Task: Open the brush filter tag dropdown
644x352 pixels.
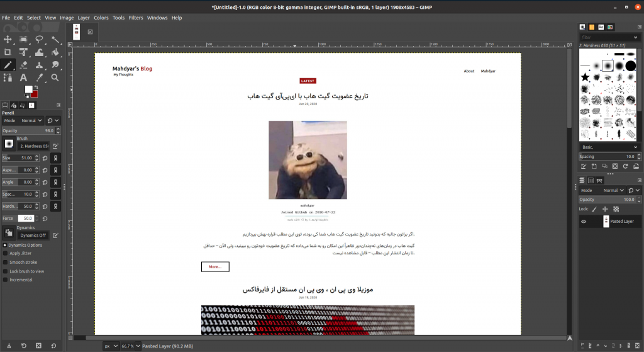Action: tap(635, 37)
